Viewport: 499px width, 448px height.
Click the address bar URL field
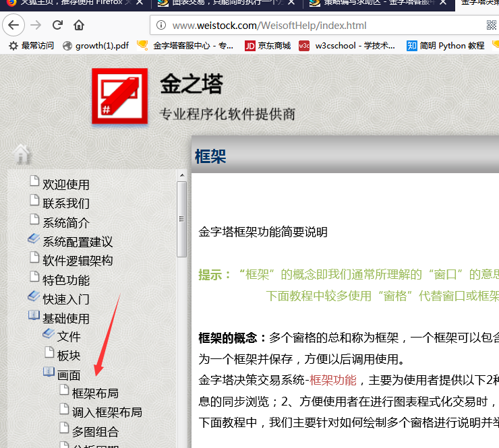click(x=324, y=25)
